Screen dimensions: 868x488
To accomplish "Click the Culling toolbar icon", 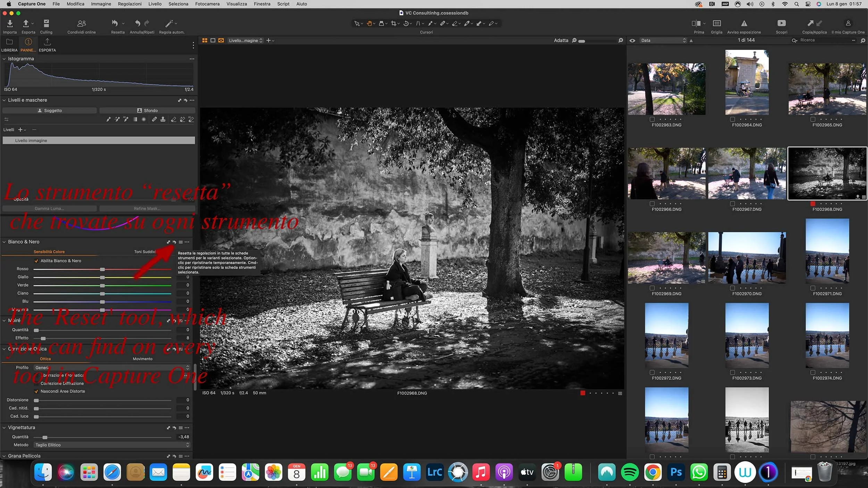I will tap(46, 24).
